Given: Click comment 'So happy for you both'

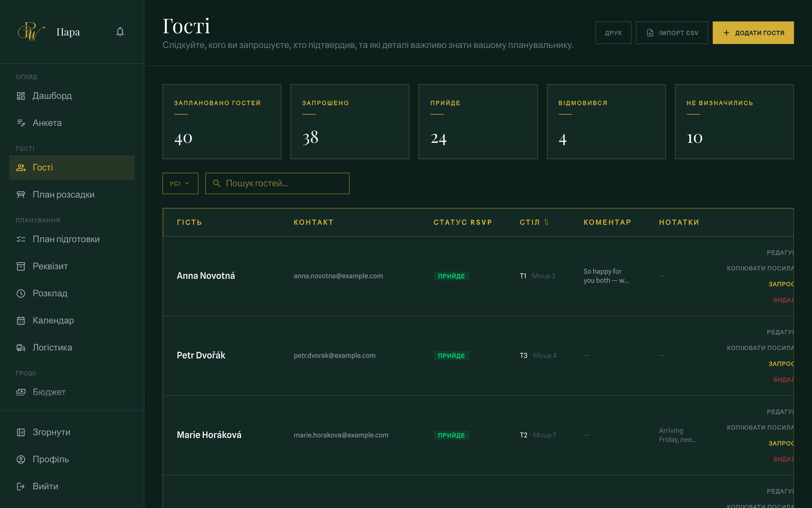Looking at the screenshot, I should (x=606, y=276).
